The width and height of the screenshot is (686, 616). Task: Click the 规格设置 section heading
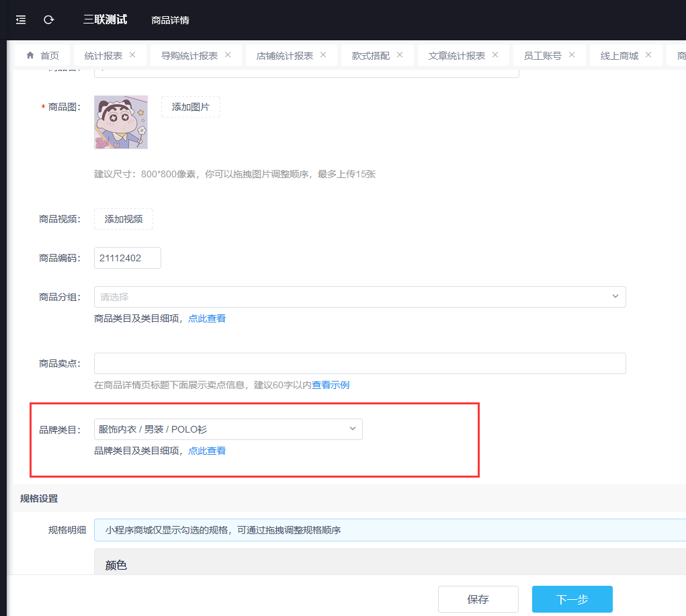click(x=39, y=498)
